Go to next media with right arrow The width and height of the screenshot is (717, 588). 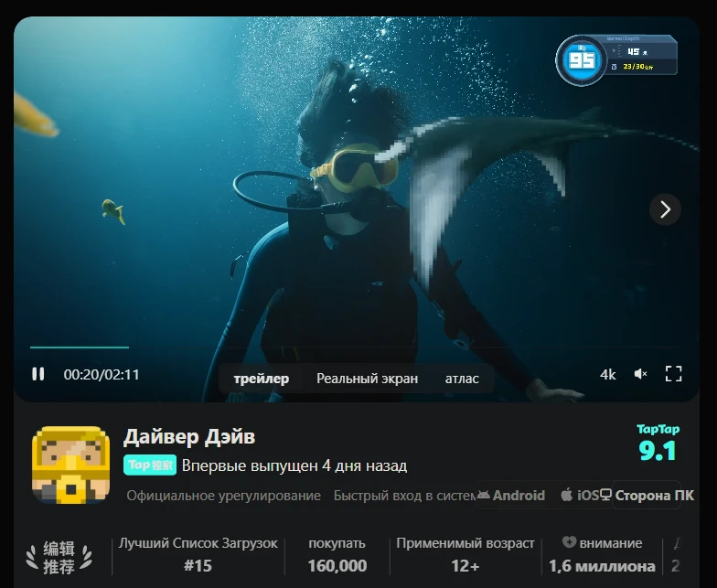(665, 209)
